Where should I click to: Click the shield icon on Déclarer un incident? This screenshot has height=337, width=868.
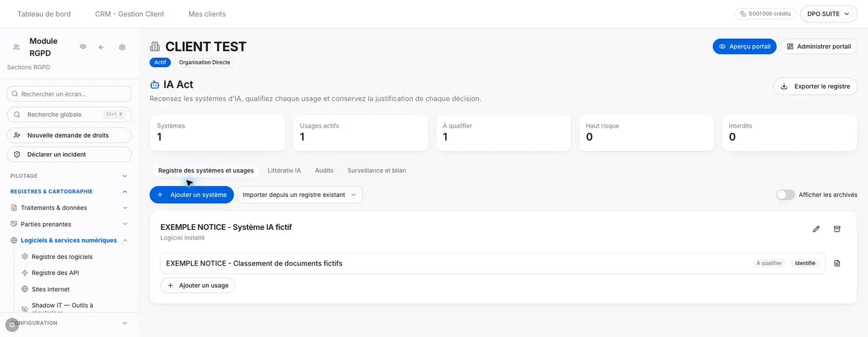coord(17,154)
